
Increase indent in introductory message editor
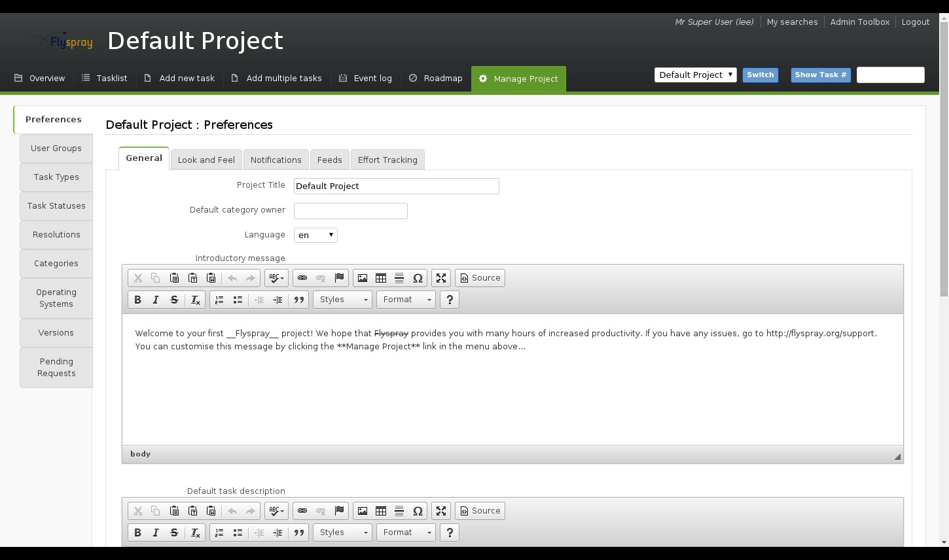278,300
